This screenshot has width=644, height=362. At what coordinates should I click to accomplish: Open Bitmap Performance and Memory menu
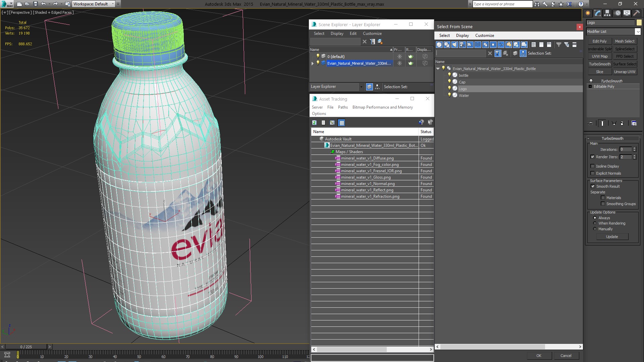(382, 107)
